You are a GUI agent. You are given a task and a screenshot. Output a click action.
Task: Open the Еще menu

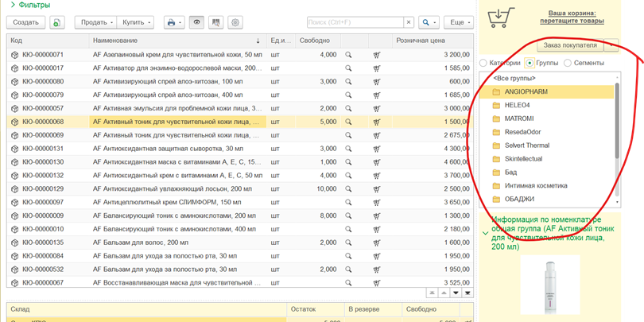459,22
